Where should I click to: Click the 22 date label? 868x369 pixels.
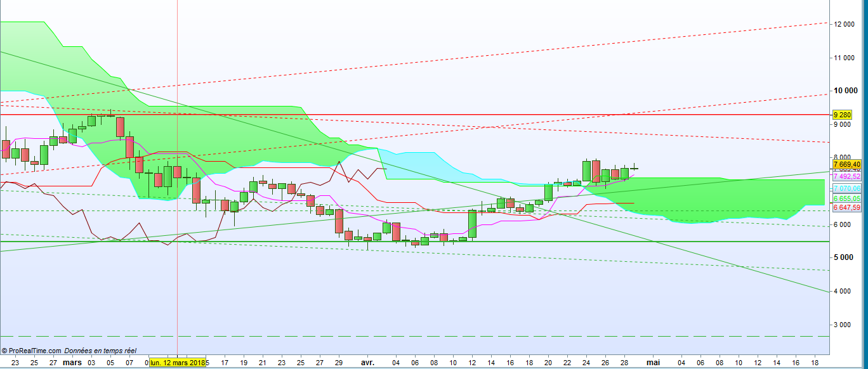(x=567, y=363)
